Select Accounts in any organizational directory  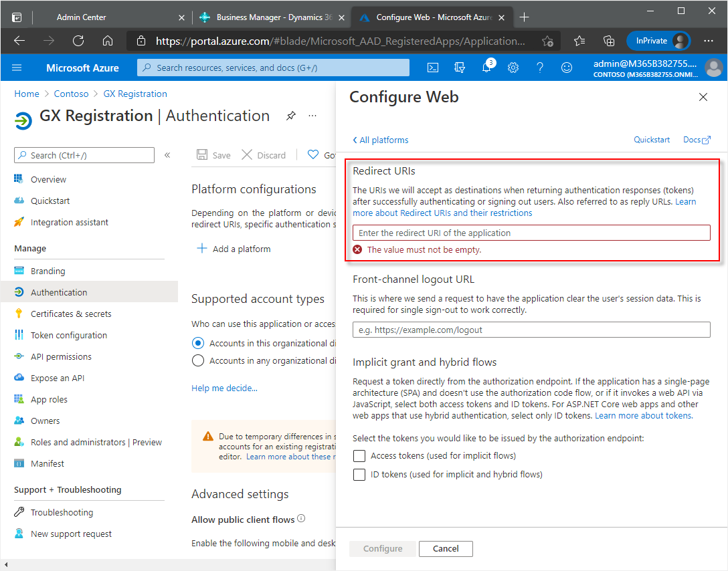point(198,361)
